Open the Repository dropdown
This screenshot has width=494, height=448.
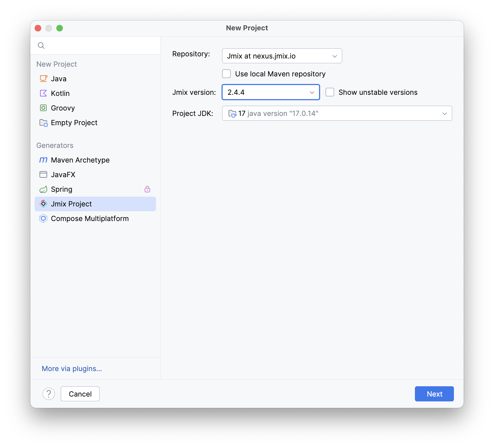click(282, 56)
